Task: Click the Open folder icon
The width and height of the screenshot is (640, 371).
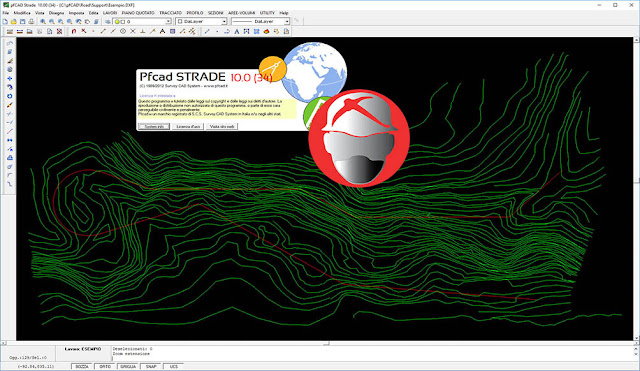Action: tap(14, 21)
